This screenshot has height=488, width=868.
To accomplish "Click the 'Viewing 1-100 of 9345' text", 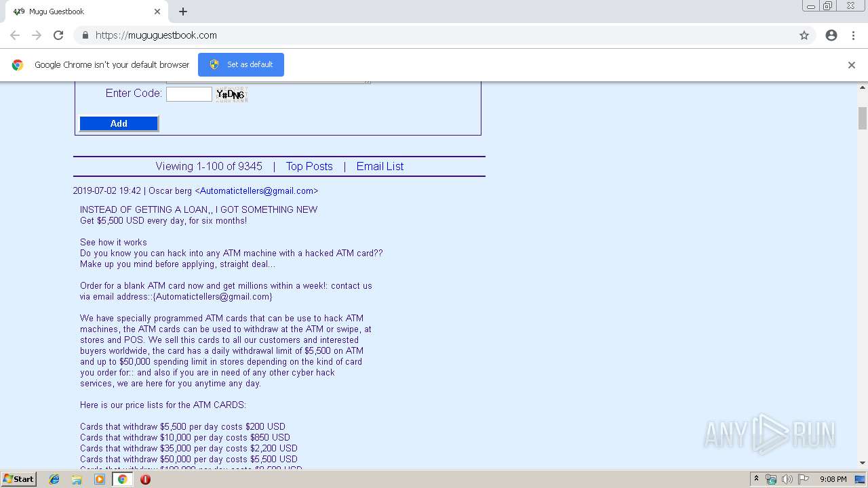I will pos(209,166).
